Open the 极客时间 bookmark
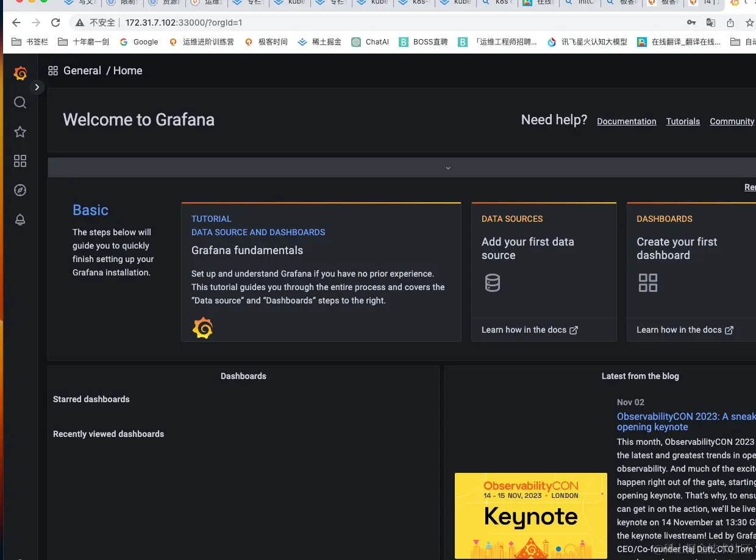 265,42
